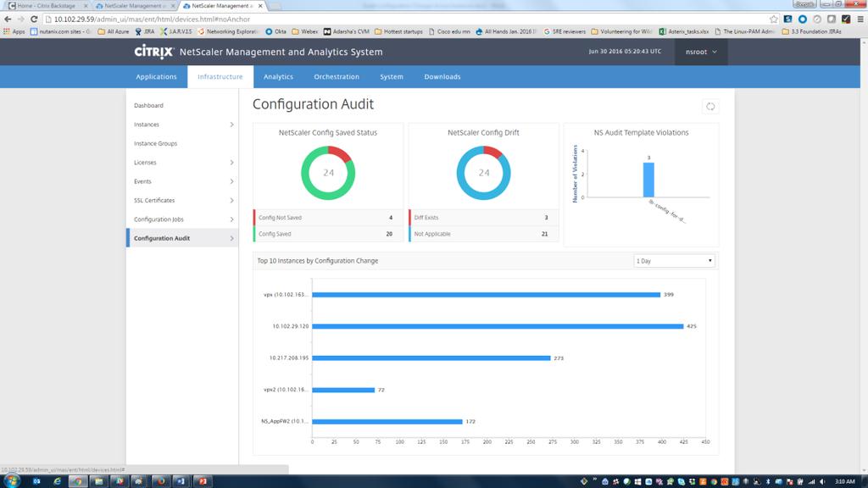Open the Windows Start menu
The height and width of the screenshot is (488, 868).
(11, 481)
